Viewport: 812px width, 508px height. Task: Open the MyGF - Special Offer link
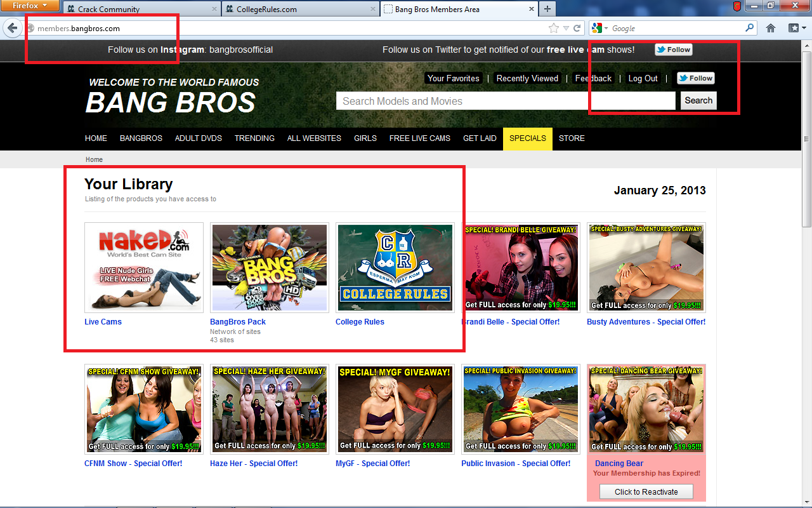tap(372, 464)
